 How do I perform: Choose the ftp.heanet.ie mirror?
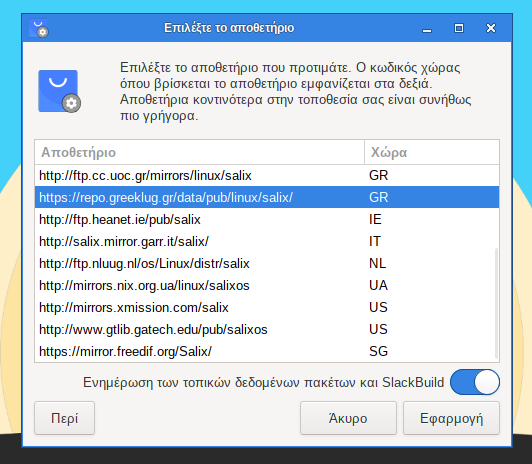coord(267,219)
